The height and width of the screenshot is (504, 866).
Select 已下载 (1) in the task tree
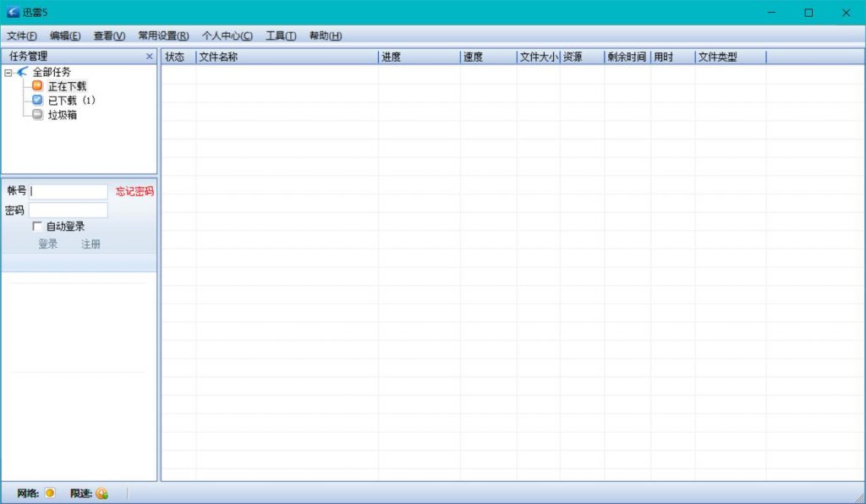point(72,101)
